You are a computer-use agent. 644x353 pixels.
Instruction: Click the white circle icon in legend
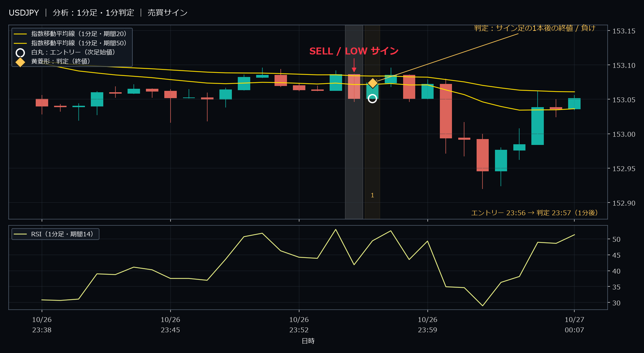click(x=20, y=53)
